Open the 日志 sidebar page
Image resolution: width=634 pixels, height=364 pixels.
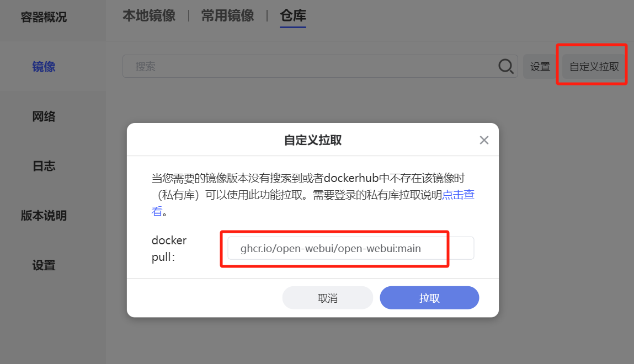(44, 166)
